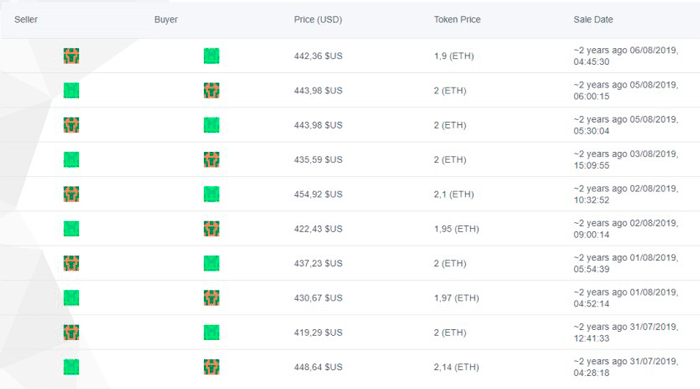
Task: Select seller avatar for 05:30:04 sale
Action: point(71,125)
